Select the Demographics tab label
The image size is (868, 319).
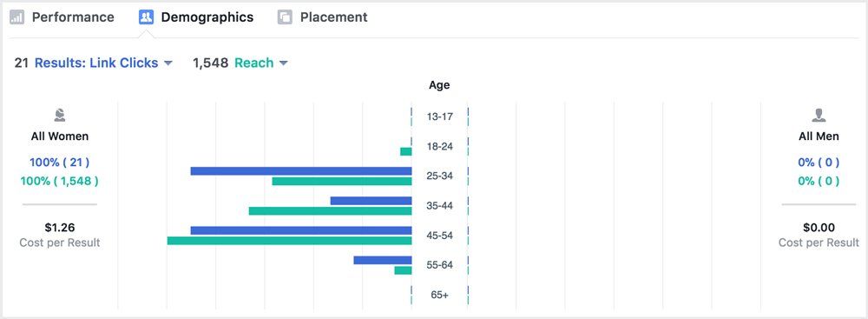pos(207,17)
